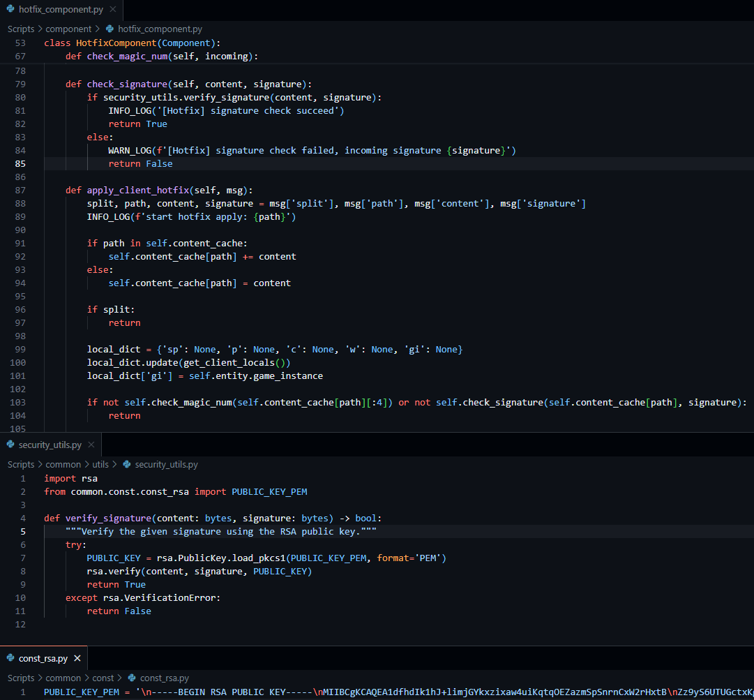
Task: Select the hotfix_component.py tab
Action: pyautogui.click(x=61, y=10)
